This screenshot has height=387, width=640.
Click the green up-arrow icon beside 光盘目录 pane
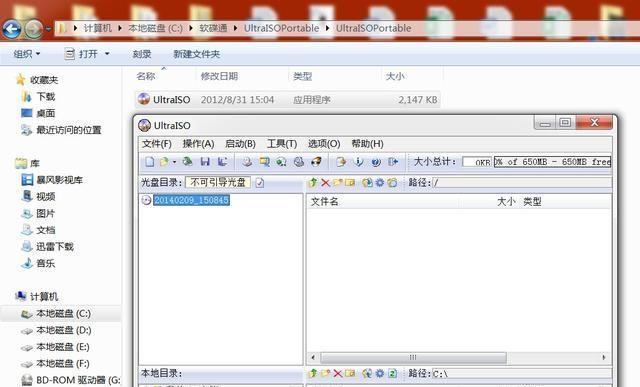[x=313, y=183]
